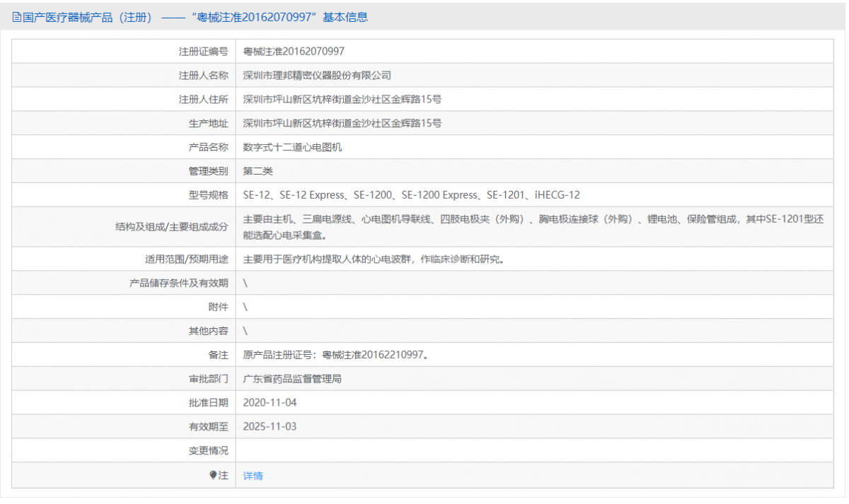Click the backslash value in 产品储存条件及有效期 row

coord(246,283)
